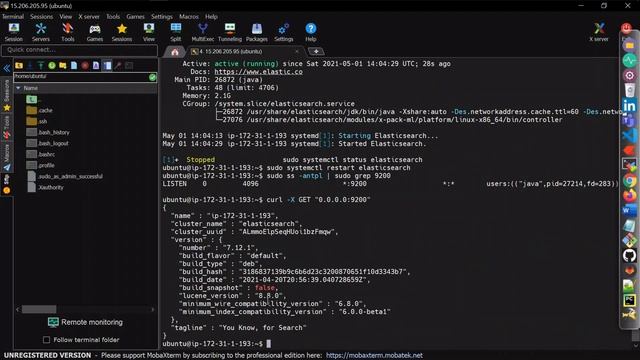Click the green path confirm checkmark
The width and height of the screenshot is (640, 360).
pos(152,77)
